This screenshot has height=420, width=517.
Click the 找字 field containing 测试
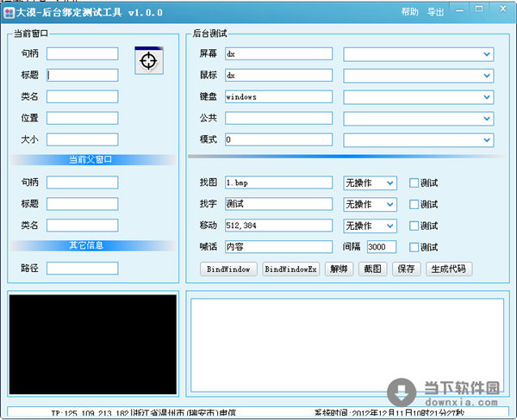[278, 204]
